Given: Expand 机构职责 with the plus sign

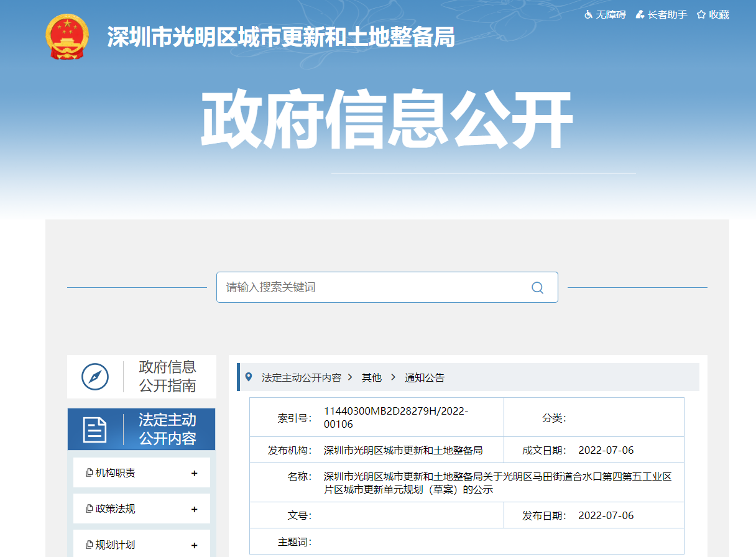Looking at the screenshot, I should 194,473.
